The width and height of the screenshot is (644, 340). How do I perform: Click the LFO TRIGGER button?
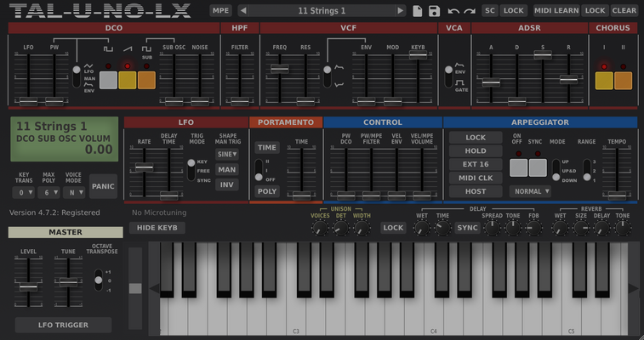pyautogui.click(x=63, y=325)
